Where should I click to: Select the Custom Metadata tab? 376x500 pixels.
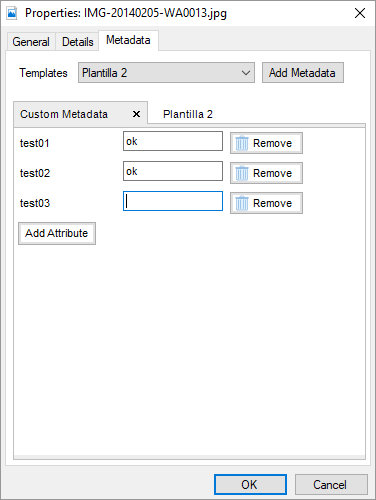click(64, 114)
